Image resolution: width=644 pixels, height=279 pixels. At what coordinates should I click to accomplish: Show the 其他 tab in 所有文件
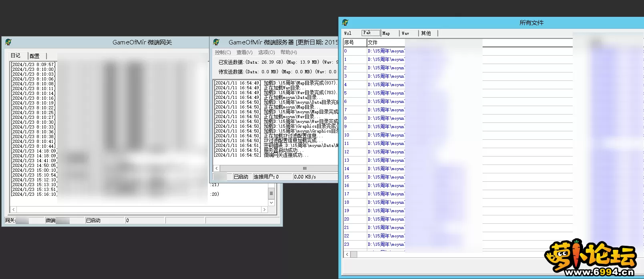pyautogui.click(x=426, y=33)
